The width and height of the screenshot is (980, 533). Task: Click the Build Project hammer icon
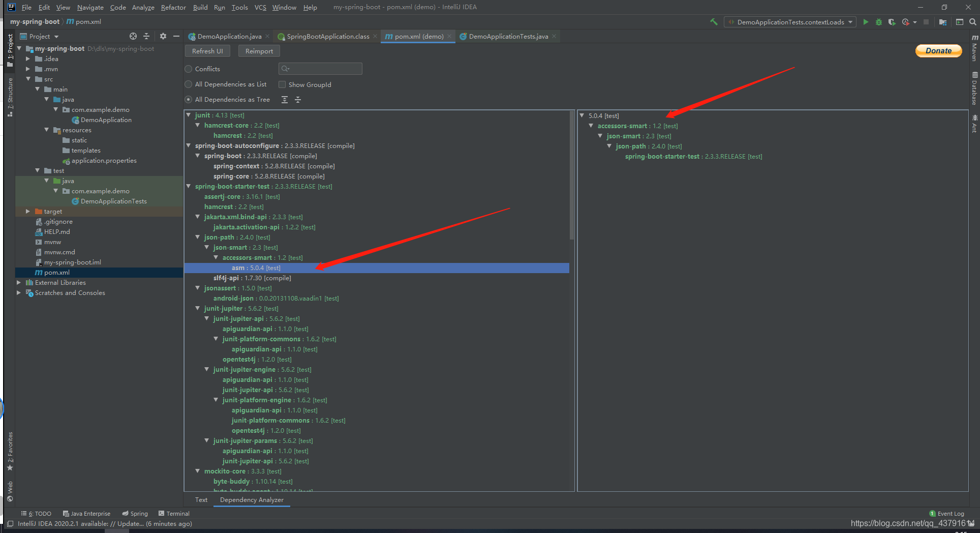click(714, 22)
